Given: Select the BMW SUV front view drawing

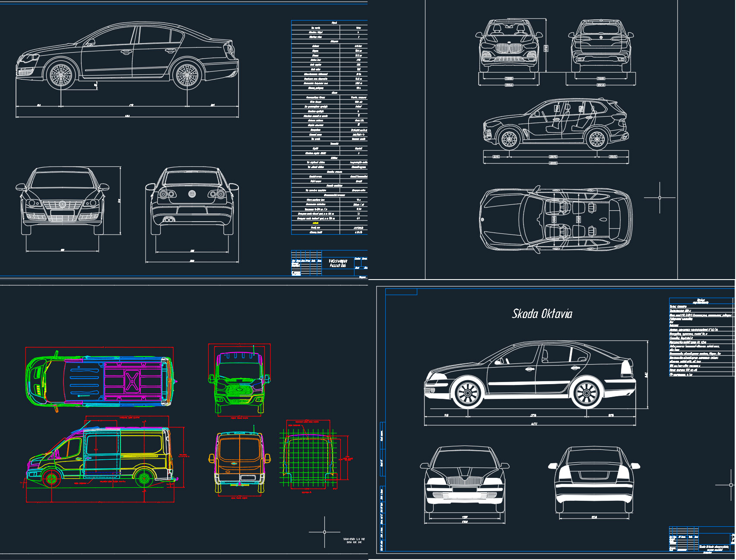Looking at the screenshot, I should (x=509, y=46).
